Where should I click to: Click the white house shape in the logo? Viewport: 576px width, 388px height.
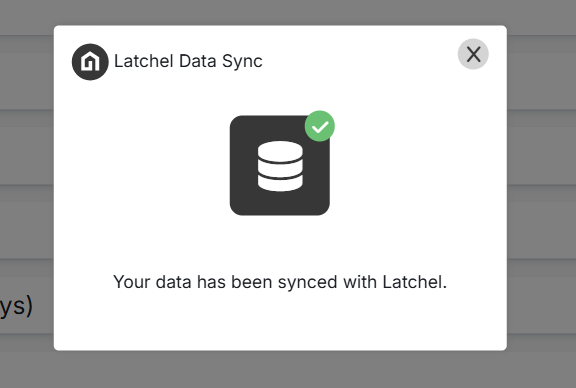pos(90,61)
